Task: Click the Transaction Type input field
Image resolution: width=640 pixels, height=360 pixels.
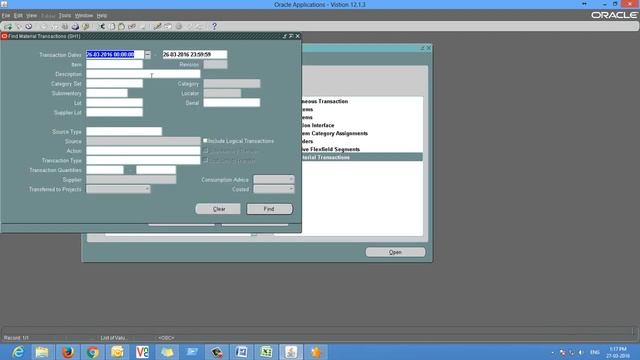Action: (x=143, y=160)
